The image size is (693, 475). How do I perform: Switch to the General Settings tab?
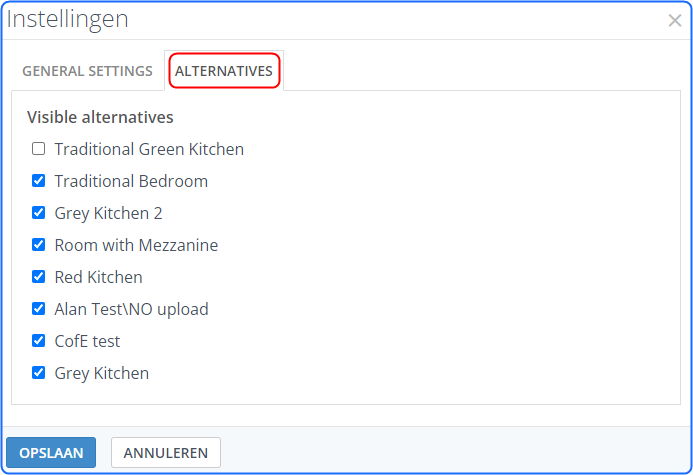pyautogui.click(x=87, y=71)
